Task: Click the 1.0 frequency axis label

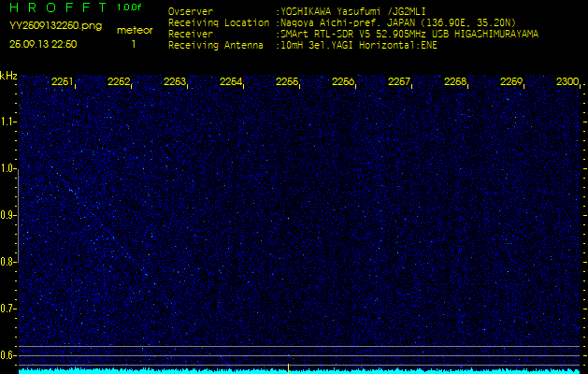Action: tap(8, 168)
